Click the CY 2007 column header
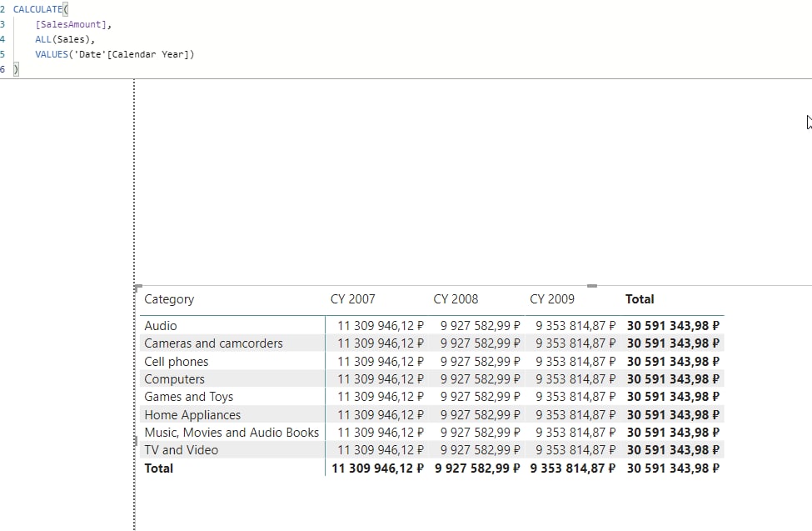The height and width of the screenshot is (531, 812). point(352,299)
